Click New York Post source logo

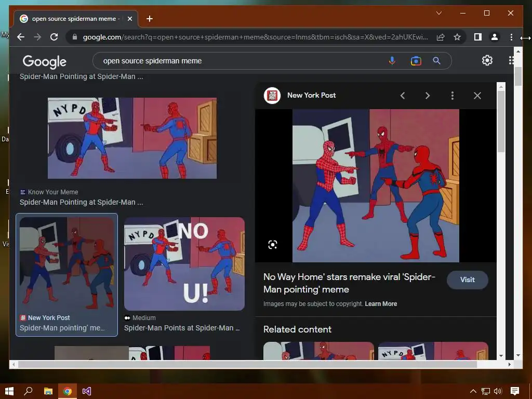point(272,96)
